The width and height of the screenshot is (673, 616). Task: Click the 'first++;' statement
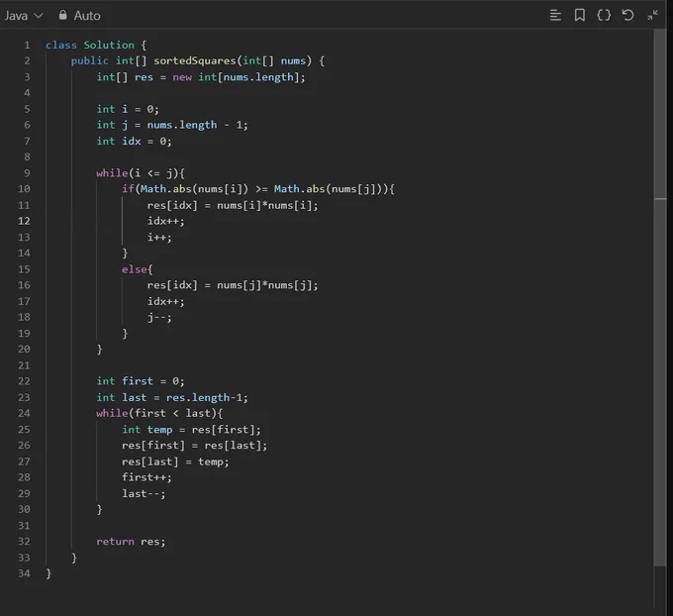click(146, 477)
